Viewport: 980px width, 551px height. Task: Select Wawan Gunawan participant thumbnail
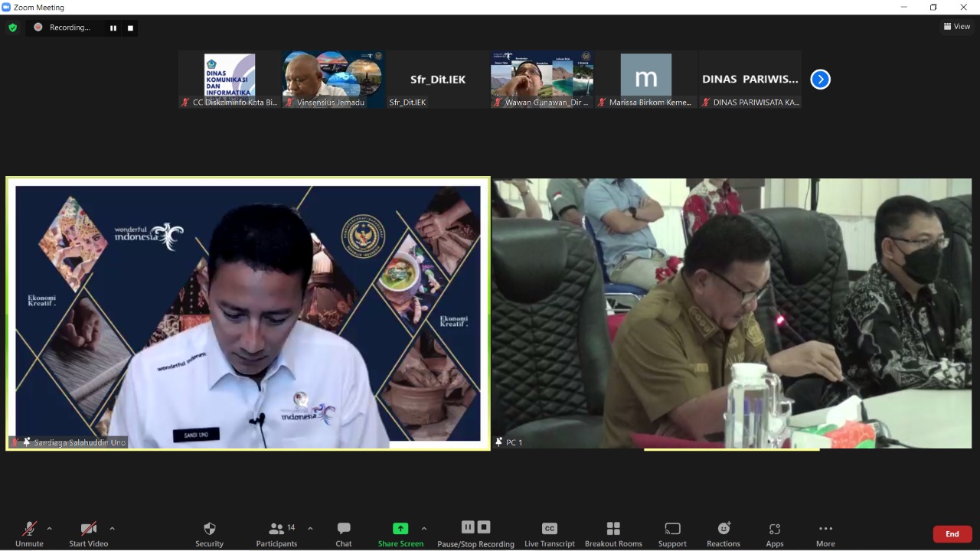pos(542,80)
